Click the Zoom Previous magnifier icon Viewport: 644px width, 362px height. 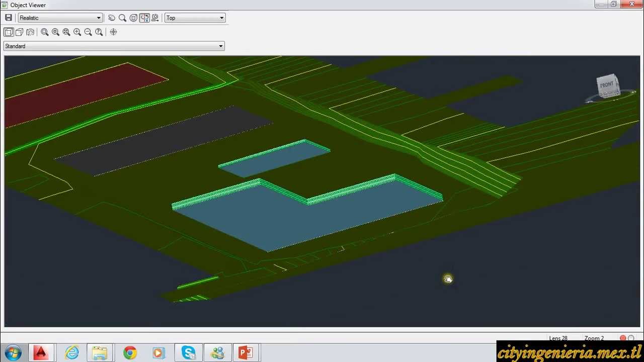[x=99, y=32]
